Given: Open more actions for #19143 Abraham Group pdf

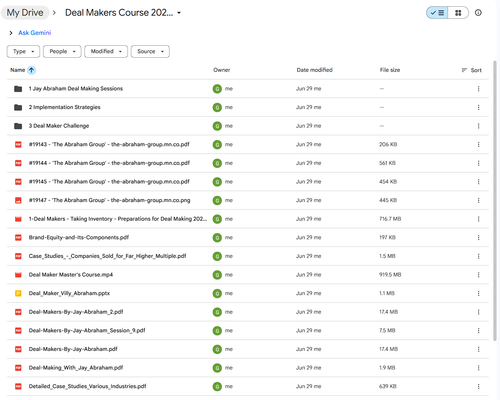Looking at the screenshot, I should 478,144.
